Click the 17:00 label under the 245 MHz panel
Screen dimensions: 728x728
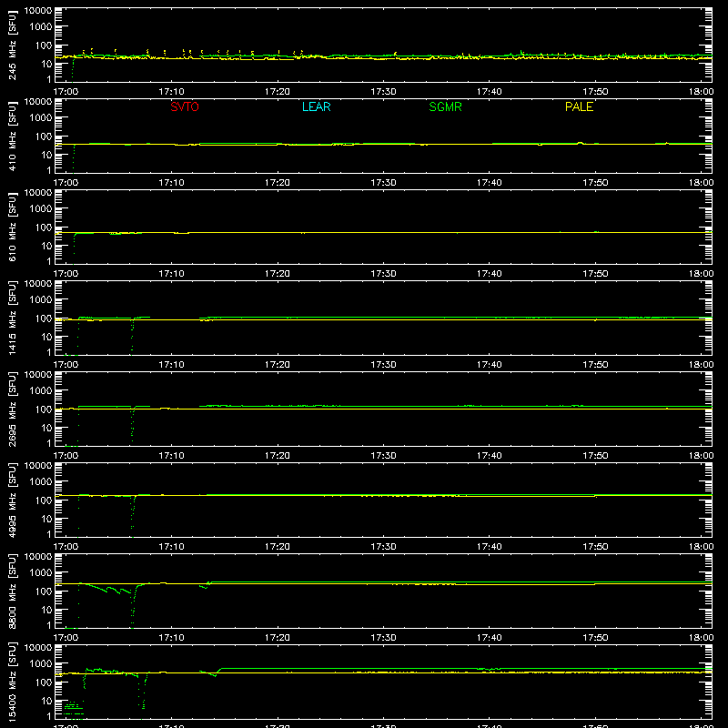pos(66,92)
